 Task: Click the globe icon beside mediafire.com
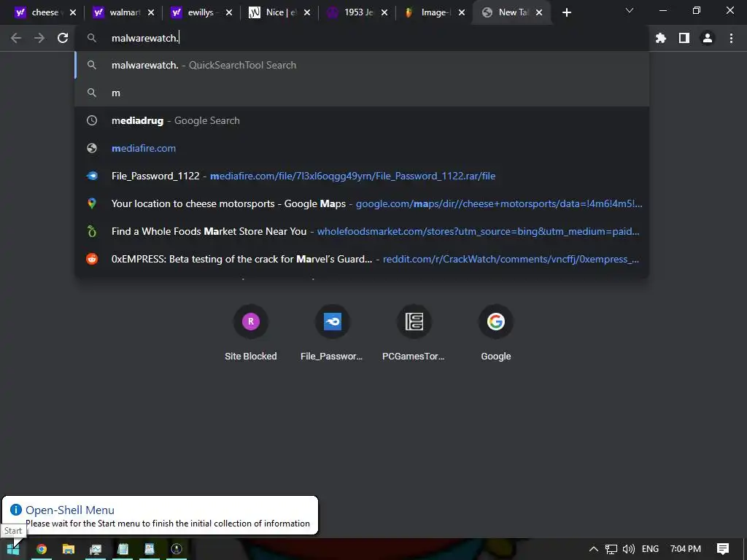(92, 148)
